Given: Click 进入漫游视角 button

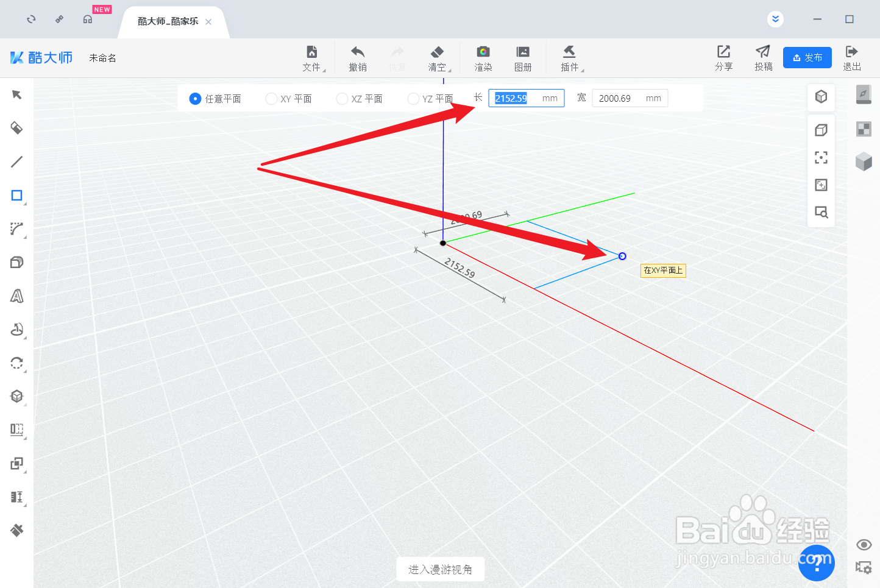Looking at the screenshot, I should [440, 569].
